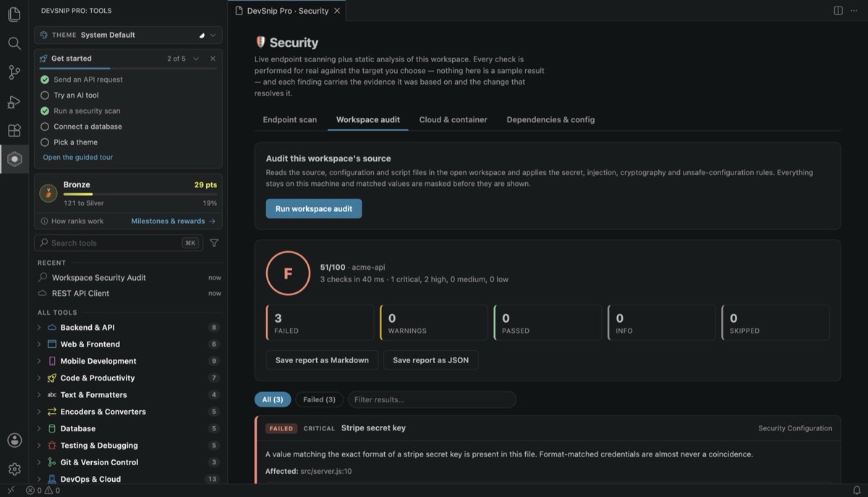Open the notifications bell in status bar
This screenshot has width=868, height=497.
click(856, 490)
